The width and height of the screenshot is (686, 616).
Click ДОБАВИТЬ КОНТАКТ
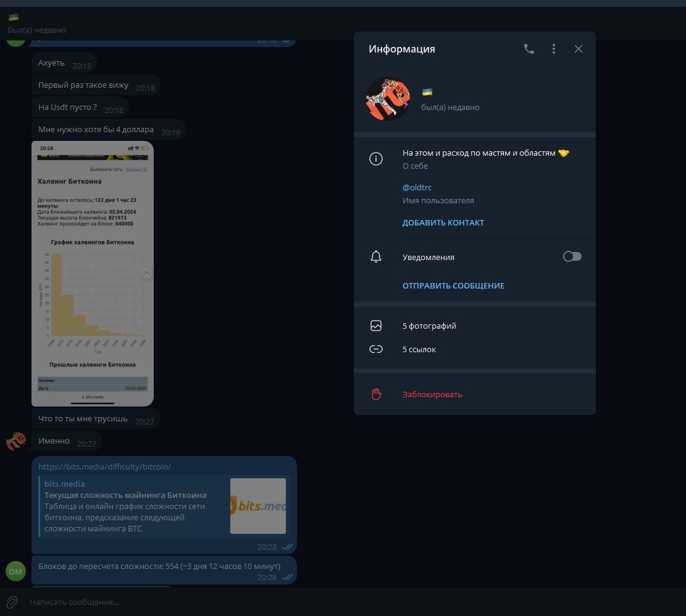443,223
